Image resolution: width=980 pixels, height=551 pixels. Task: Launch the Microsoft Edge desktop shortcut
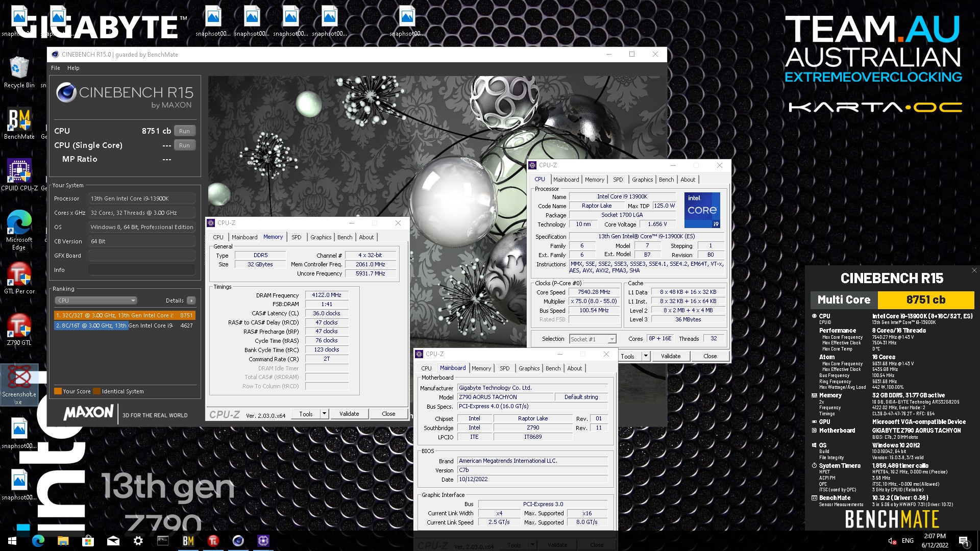coord(19,230)
